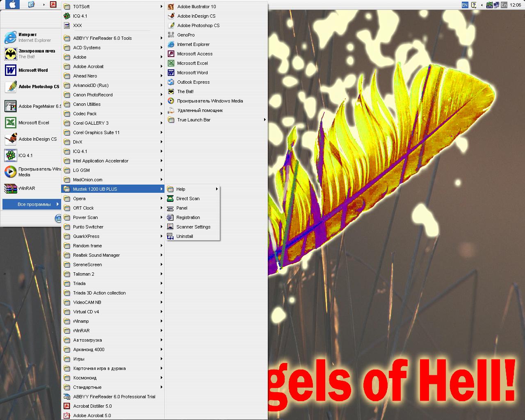Open Outlook Express icon
This screenshot has width=525, height=420.
pyautogui.click(x=171, y=82)
